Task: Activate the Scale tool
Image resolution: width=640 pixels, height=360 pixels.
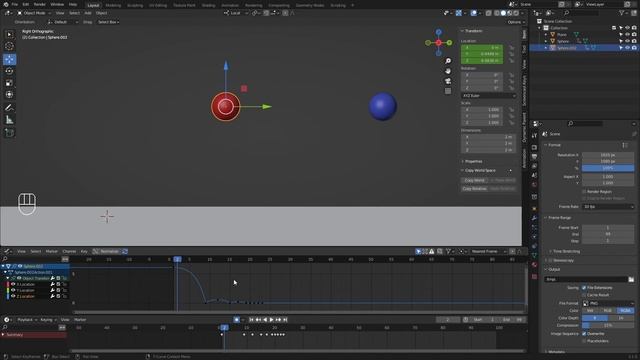Action: coord(9,83)
